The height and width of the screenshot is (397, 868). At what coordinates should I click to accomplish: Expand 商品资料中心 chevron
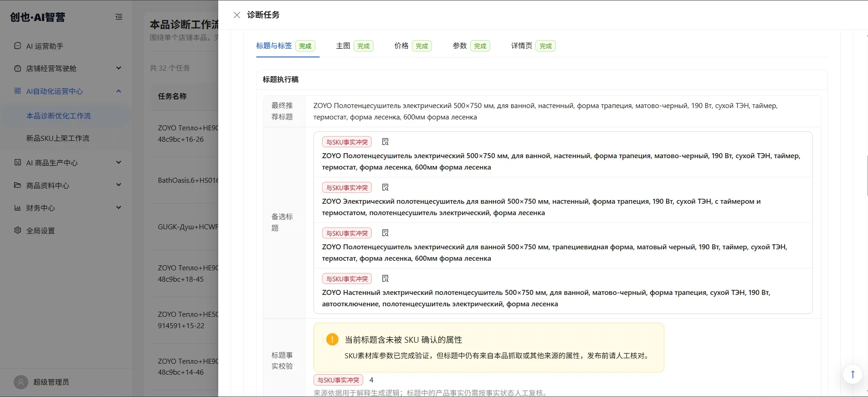click(118, 185)
